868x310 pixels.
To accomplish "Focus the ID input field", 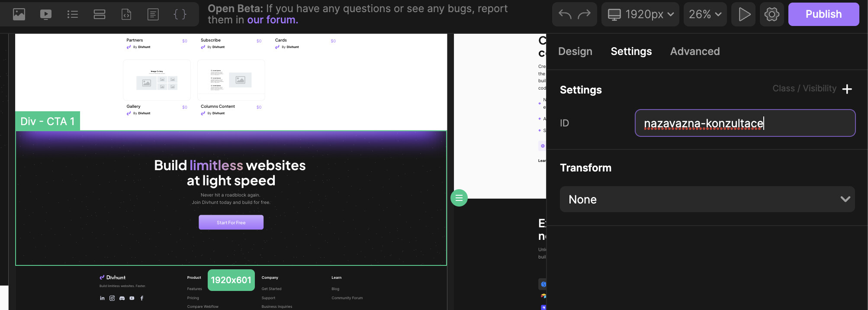I will coord(745,123).
